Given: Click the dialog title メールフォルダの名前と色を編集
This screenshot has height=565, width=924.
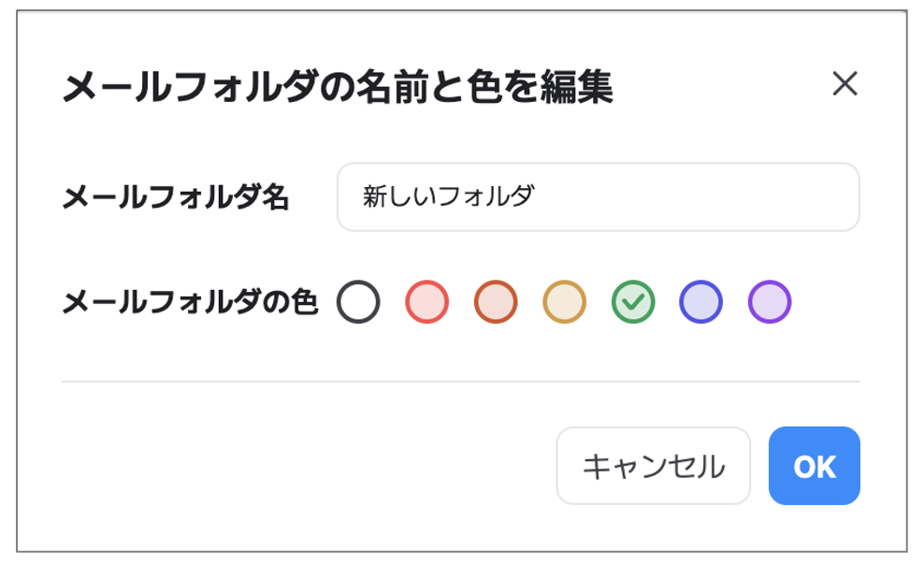Looking at the screenshot, I should [x=337, y=88].
